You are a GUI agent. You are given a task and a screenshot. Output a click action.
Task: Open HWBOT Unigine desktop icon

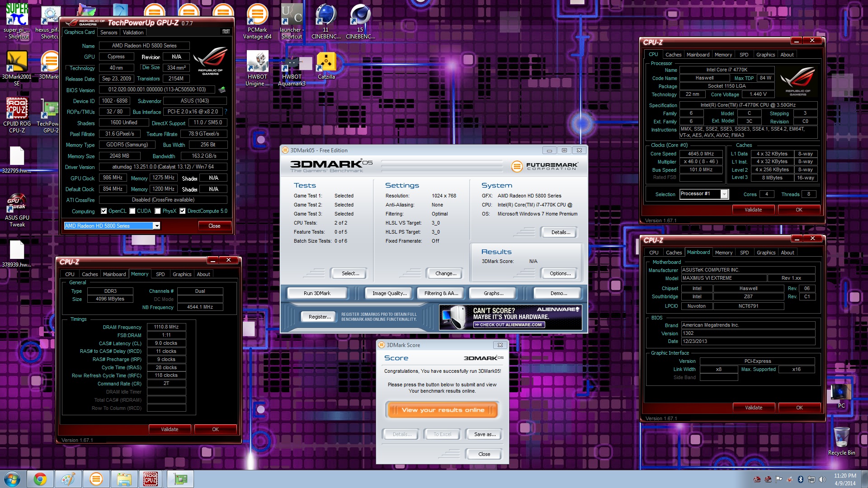257,68
